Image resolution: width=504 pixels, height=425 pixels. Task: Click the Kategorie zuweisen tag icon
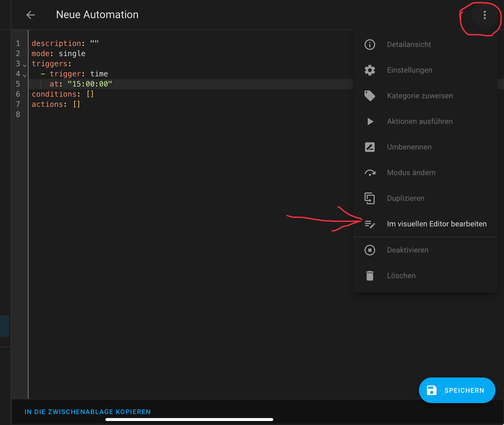pos(370,96)
